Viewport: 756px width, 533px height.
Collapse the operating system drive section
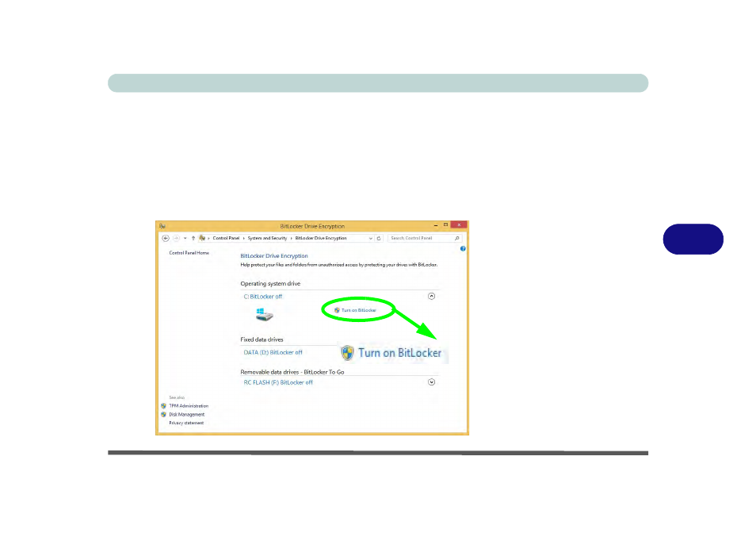point(432,296)
